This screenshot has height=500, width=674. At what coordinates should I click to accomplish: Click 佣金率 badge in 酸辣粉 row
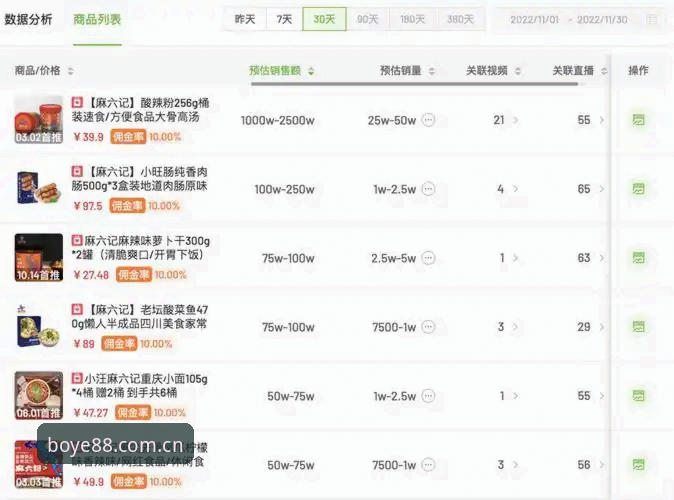[128, 137]
